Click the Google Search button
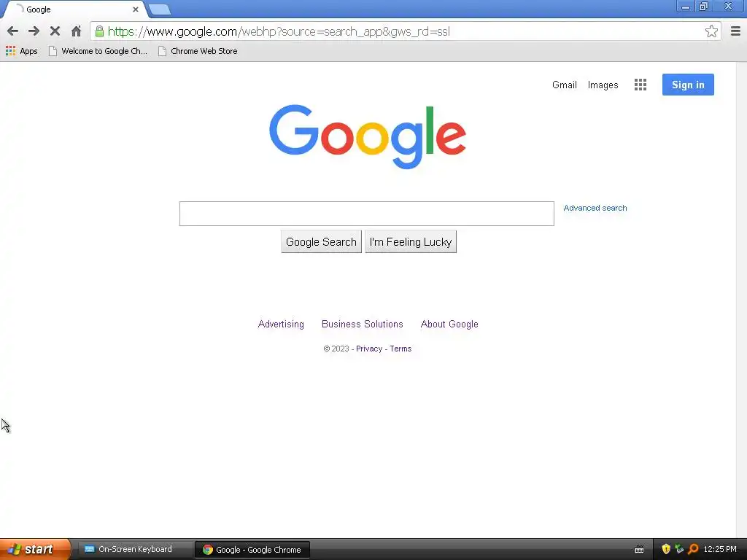 (321, 242)
